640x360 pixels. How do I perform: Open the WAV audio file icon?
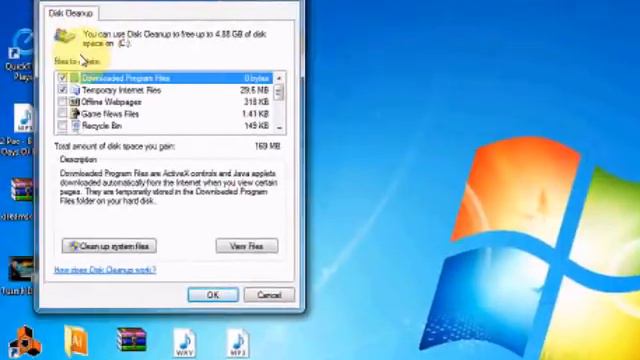[x=184, y=343]
